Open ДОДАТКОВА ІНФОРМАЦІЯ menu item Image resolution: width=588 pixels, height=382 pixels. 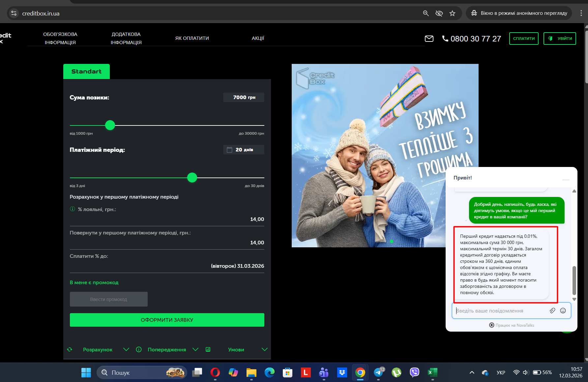[x=126, y=38]
